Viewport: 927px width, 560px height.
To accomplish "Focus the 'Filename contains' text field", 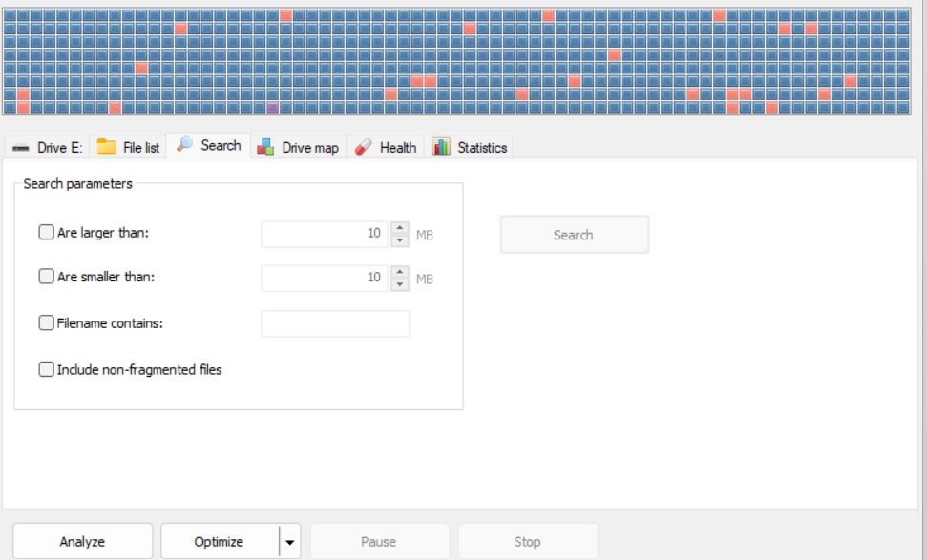I will tap(335, 323).
